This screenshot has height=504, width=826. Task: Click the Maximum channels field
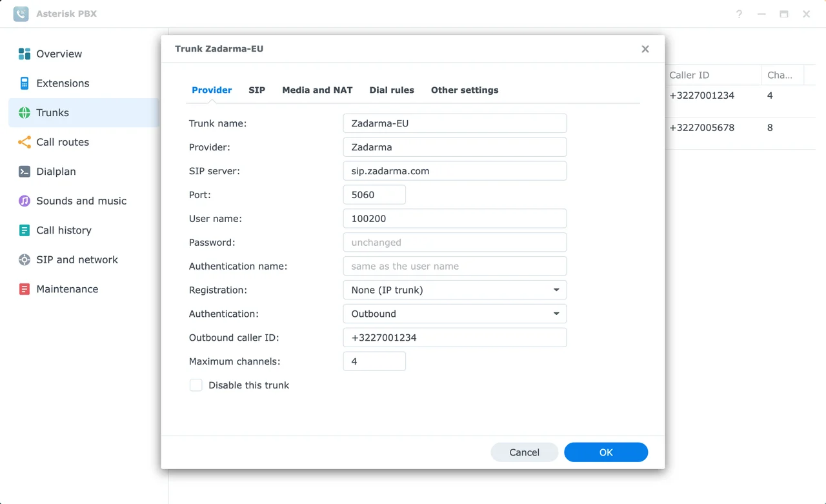coord(374,361)
